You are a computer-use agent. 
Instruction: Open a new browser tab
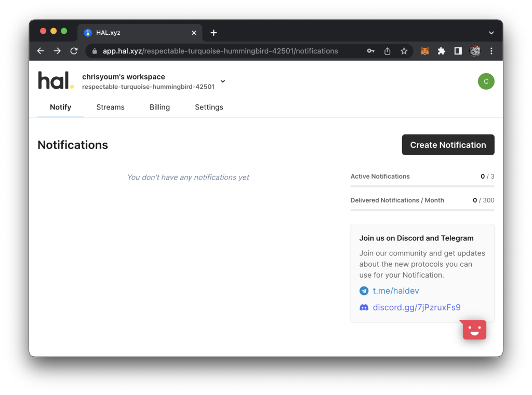214,33
